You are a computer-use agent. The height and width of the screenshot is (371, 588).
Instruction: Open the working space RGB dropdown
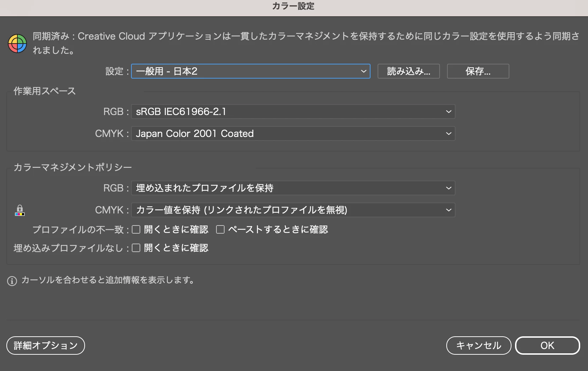coord(293,112)
